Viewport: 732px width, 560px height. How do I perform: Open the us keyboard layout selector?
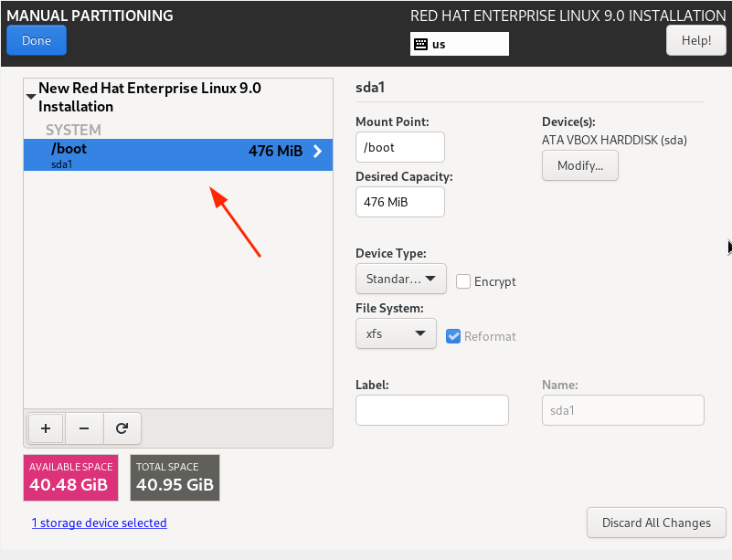click(x=459, y=43)
